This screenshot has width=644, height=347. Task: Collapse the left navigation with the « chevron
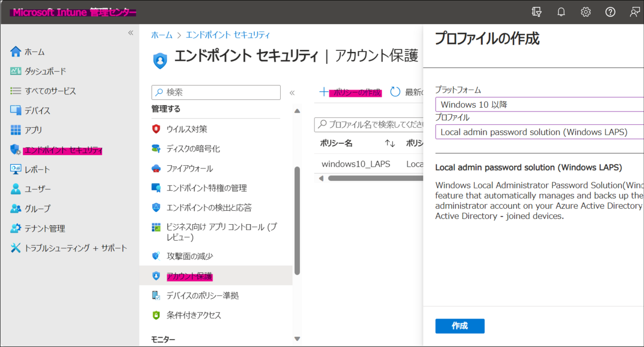(x=130, y=32)
